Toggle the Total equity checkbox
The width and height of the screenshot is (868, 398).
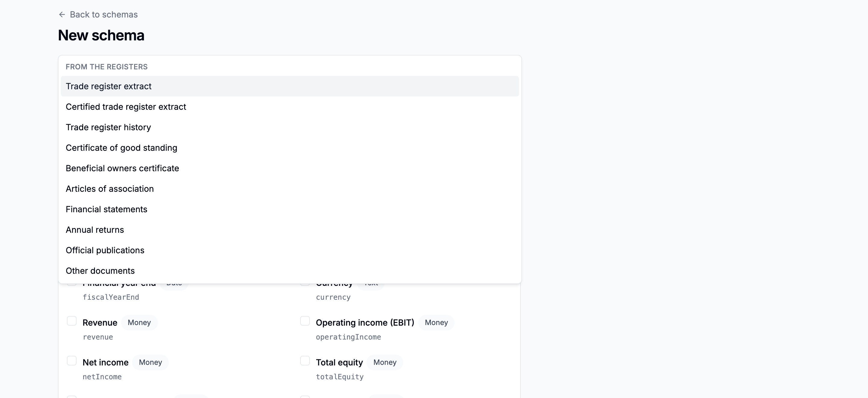click(305, 361)
